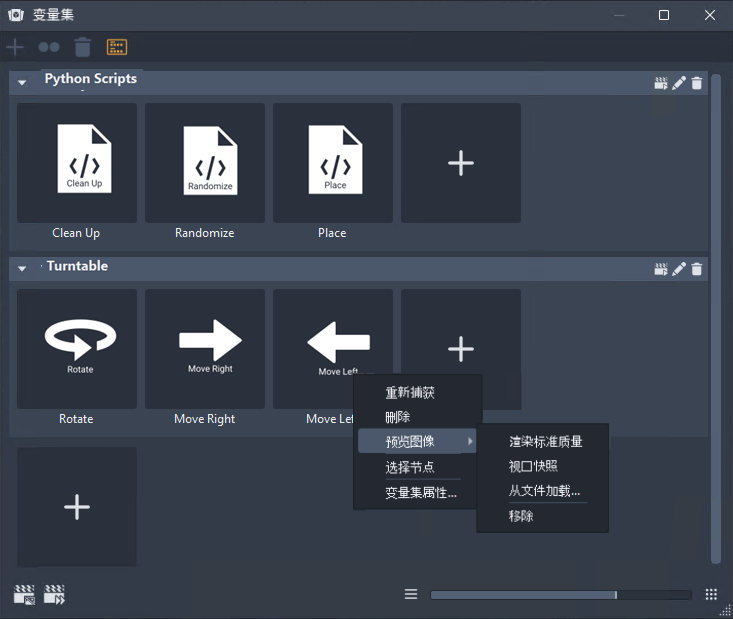Click the pencil edit icon for Python Scripts
The image size is (733, 619).
click(x=679, y=83)
